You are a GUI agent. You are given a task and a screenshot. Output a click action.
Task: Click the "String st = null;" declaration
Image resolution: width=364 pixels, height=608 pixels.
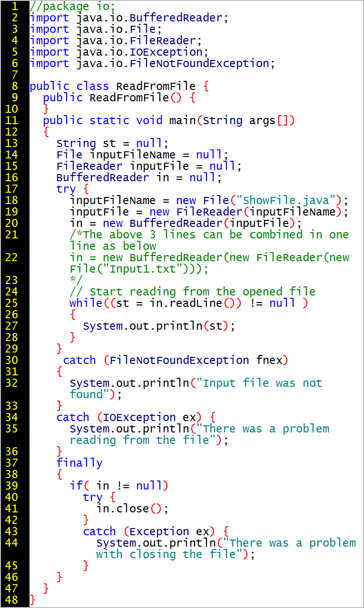[112, 144]
